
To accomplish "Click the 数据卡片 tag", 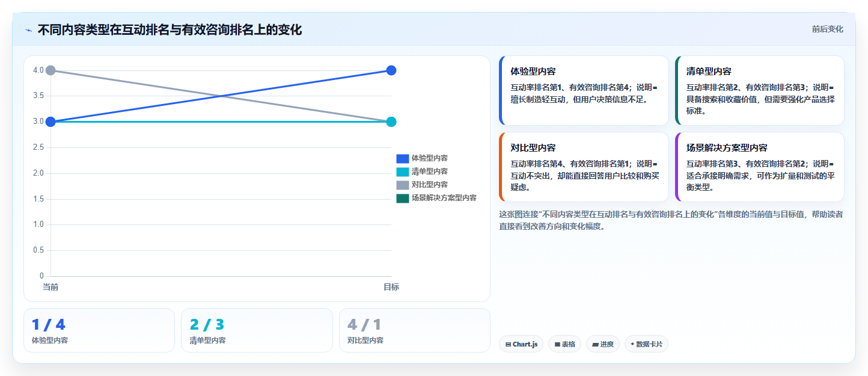I will [x=646, y=344].
